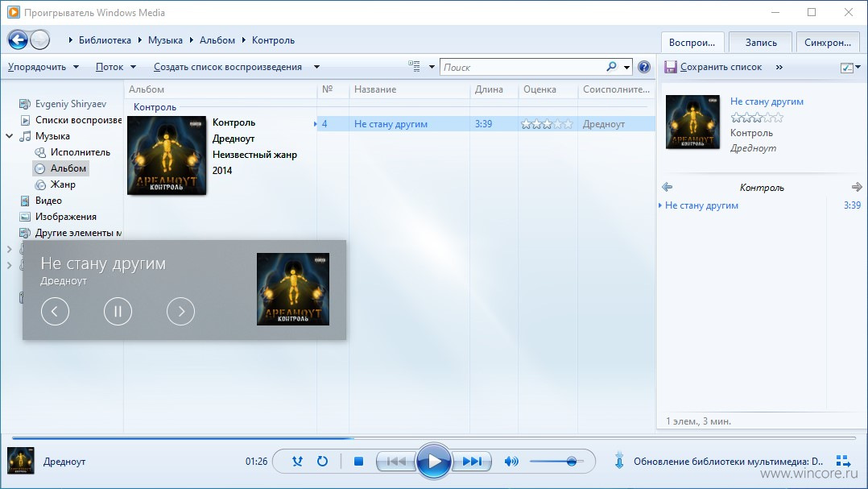Screen dimensions: 868x489
Task: Stop playback
Action: (x=359, y=462)
